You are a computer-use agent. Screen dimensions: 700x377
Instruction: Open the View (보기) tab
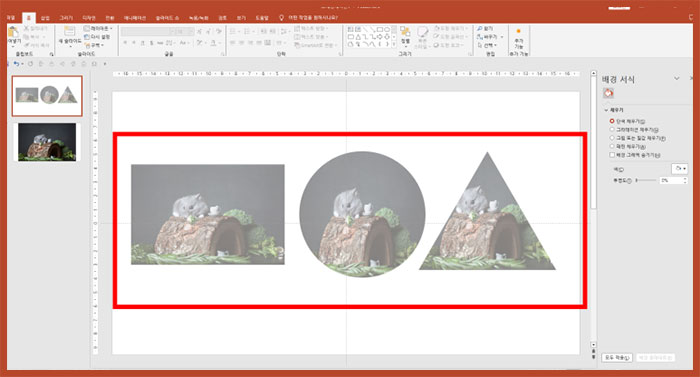coord(242,18)
